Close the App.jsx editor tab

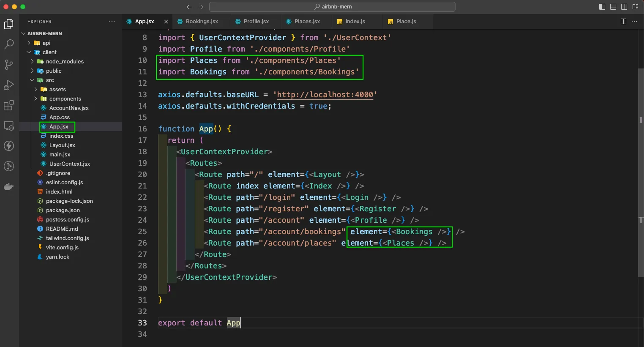coord(166,22)
